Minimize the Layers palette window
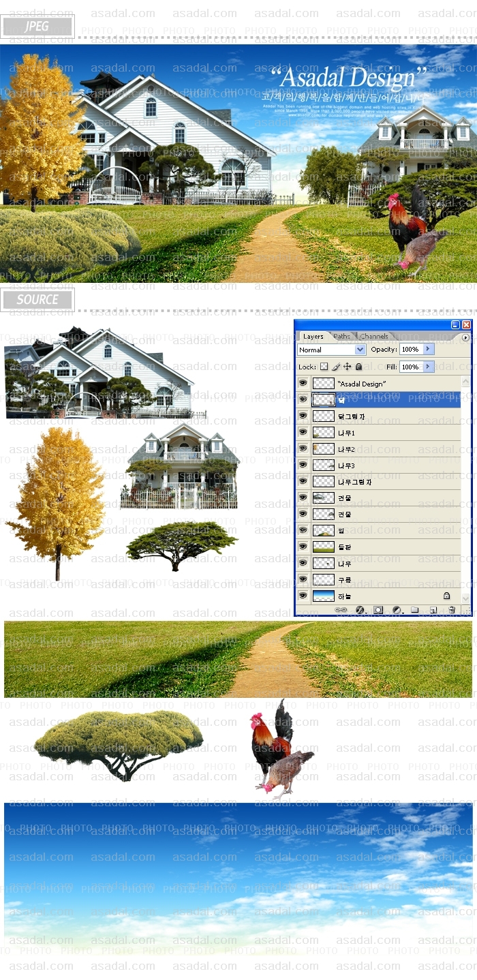 (x=455, y=325)
